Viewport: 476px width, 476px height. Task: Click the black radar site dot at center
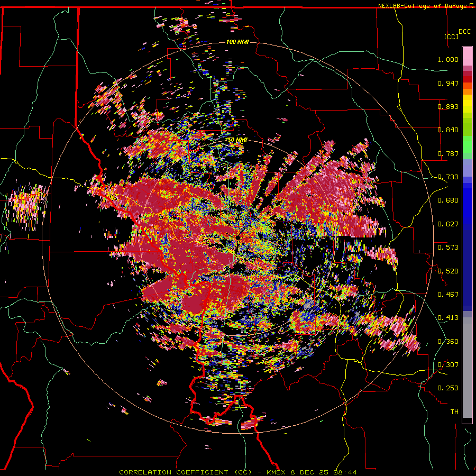(237, 237)
